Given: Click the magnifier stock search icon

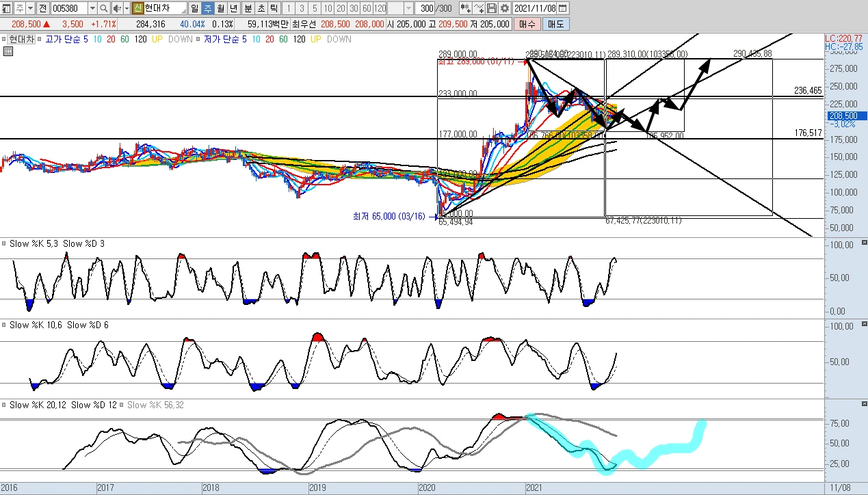Looking at the screenshot, I should (103, 8).
